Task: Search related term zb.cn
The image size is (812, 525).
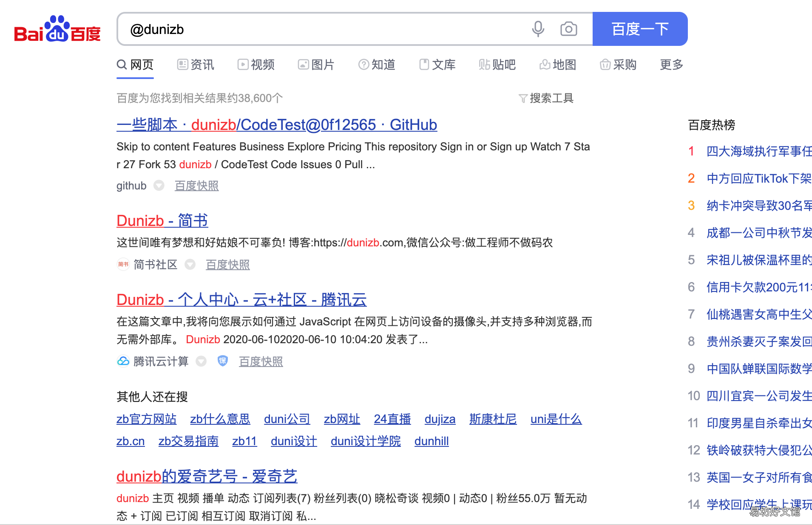Action: pos(131,441)
